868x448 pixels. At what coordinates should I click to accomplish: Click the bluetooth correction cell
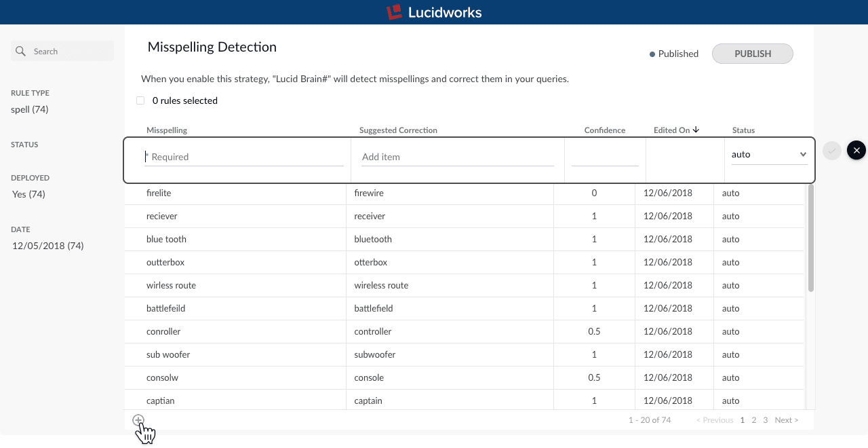click(x=450, y=240)
